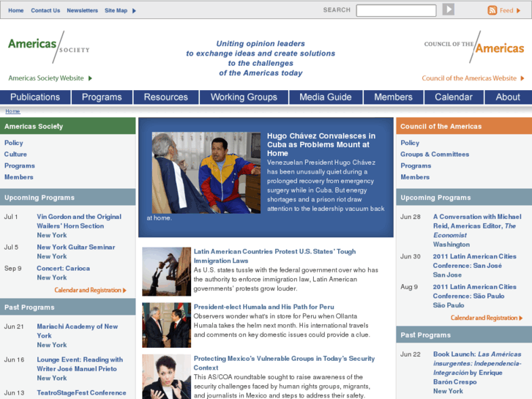Click the Americas Society logo
The image size is (532, 399).
click(x=49, y=47)
